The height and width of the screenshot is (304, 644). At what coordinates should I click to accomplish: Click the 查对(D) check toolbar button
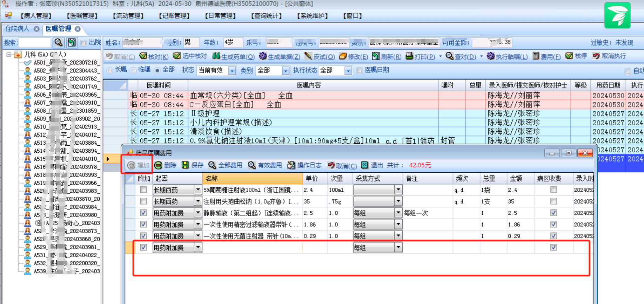click(x=461, y=57)
